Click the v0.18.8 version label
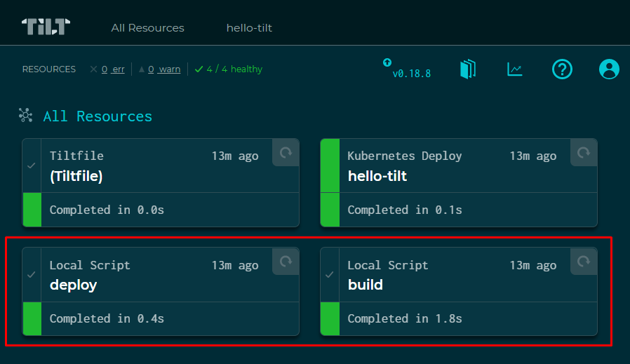Viewport: 630px width, 364px height. point(411,74)
